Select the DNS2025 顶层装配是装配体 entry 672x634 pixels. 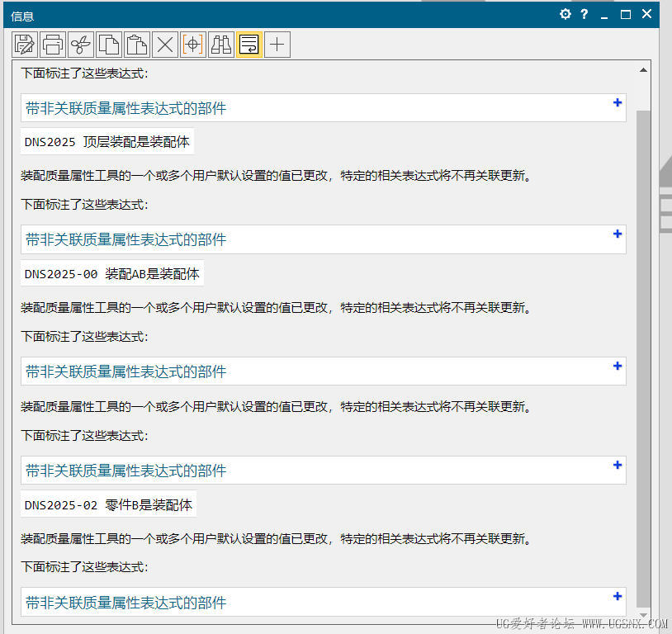pyautogui.click(x=104, y=140)
